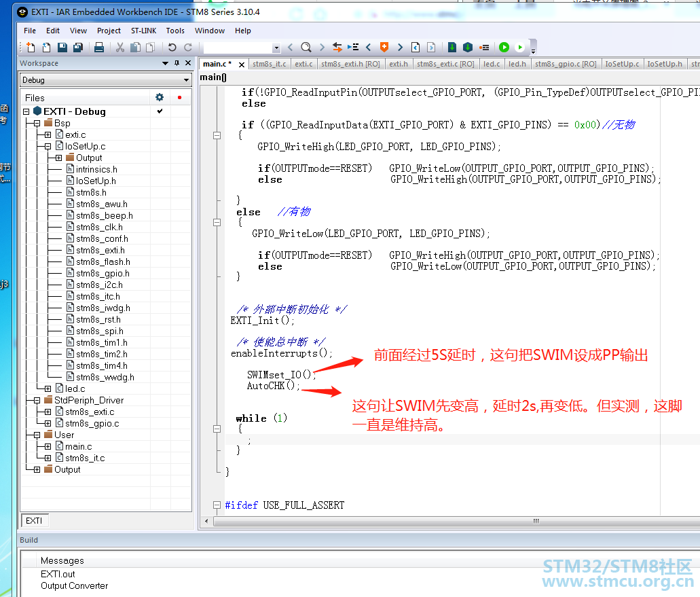Copy selection using toolbar icon
This screenshot has width=700, height=597.
[x=135, y=47]
